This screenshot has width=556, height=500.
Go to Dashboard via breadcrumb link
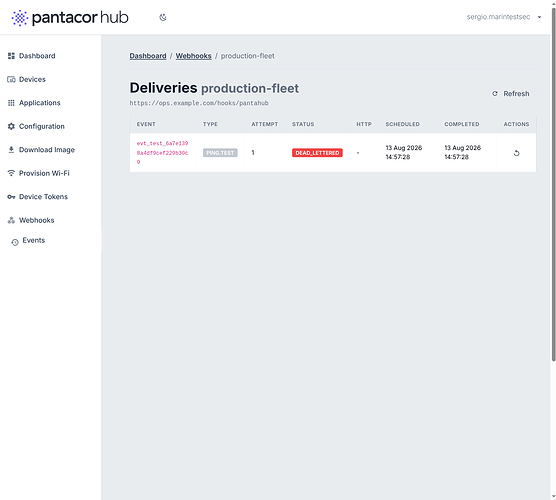tap(148, 56)
